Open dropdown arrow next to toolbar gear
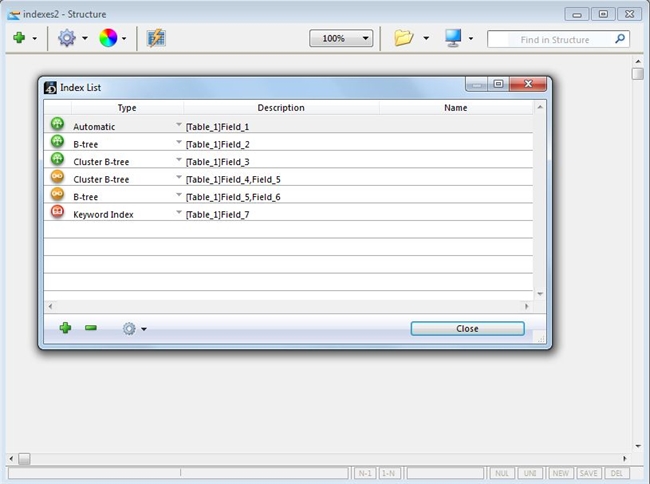 [85, 39]
